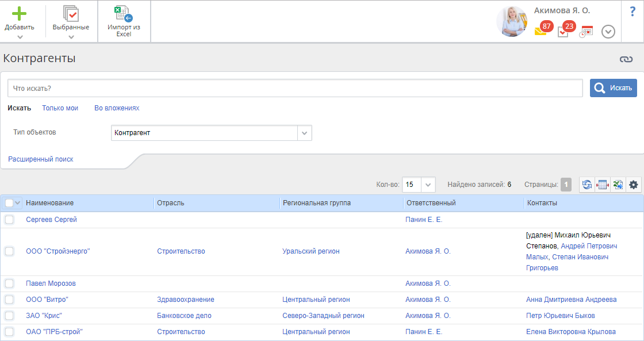Open the Кол-во records per page dropdown
The width and height of the screenshot is (644, 341).
click(428, 185)
